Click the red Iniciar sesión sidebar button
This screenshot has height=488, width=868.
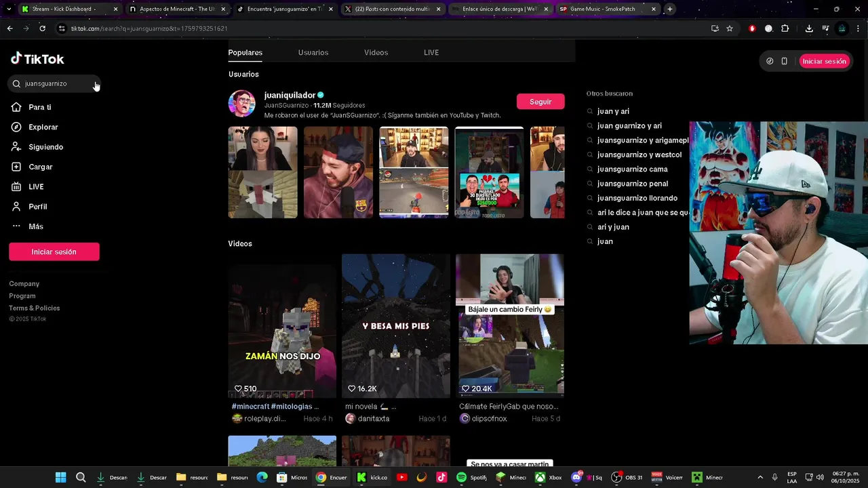click(x=54, y=251)
